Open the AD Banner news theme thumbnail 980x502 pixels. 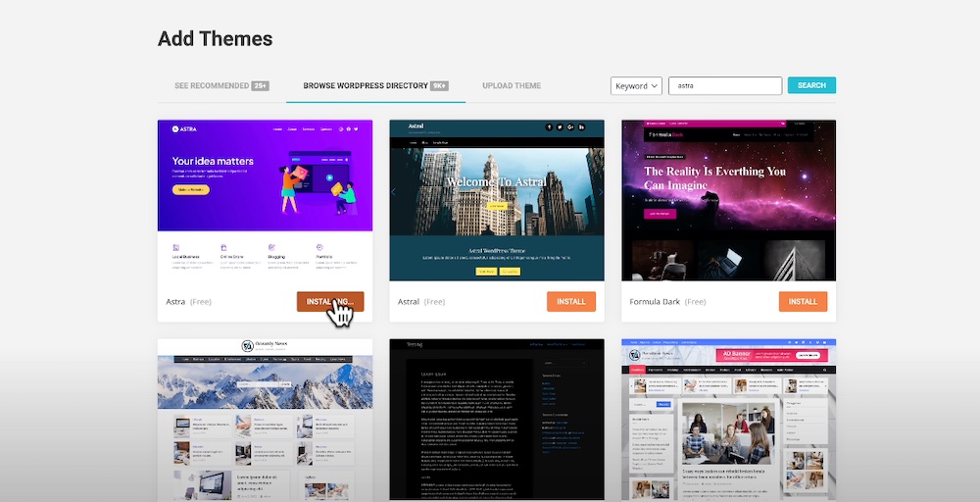729,420
